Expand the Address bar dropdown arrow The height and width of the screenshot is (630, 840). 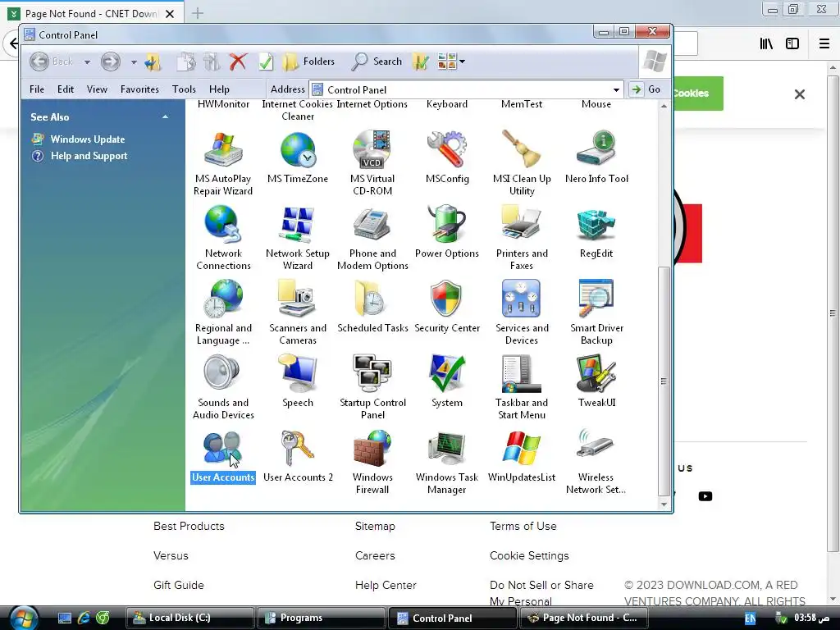click(616, 89)
